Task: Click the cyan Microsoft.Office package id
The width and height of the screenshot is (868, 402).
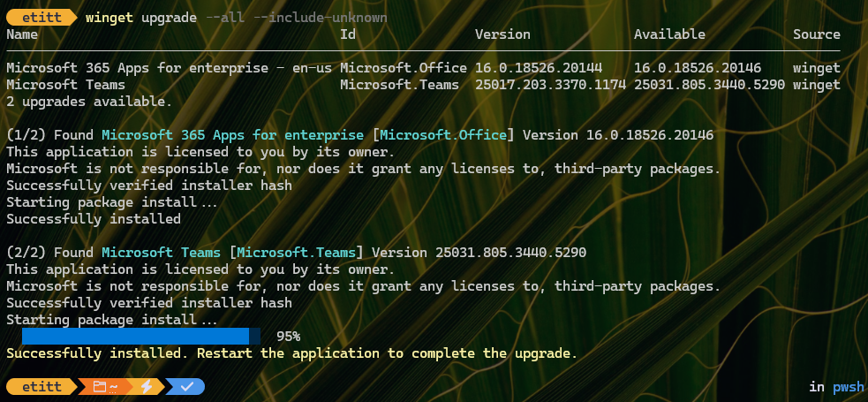Action: coord(443,135)
